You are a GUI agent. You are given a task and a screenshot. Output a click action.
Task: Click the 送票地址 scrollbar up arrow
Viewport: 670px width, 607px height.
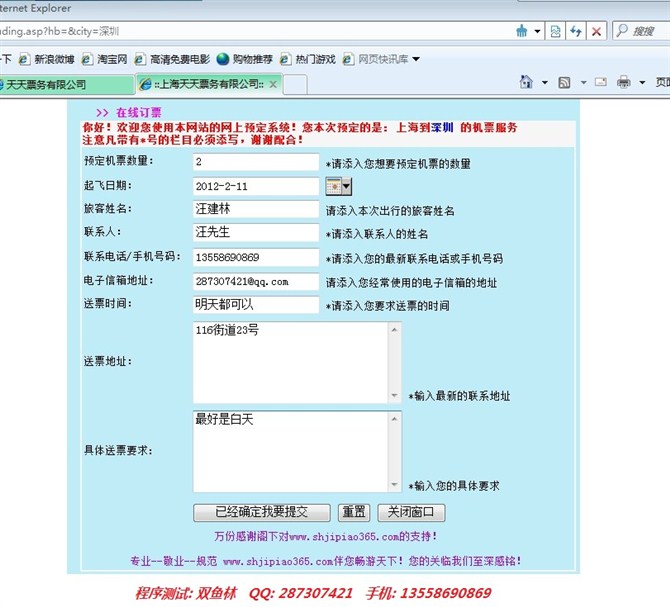coord(394,329)
